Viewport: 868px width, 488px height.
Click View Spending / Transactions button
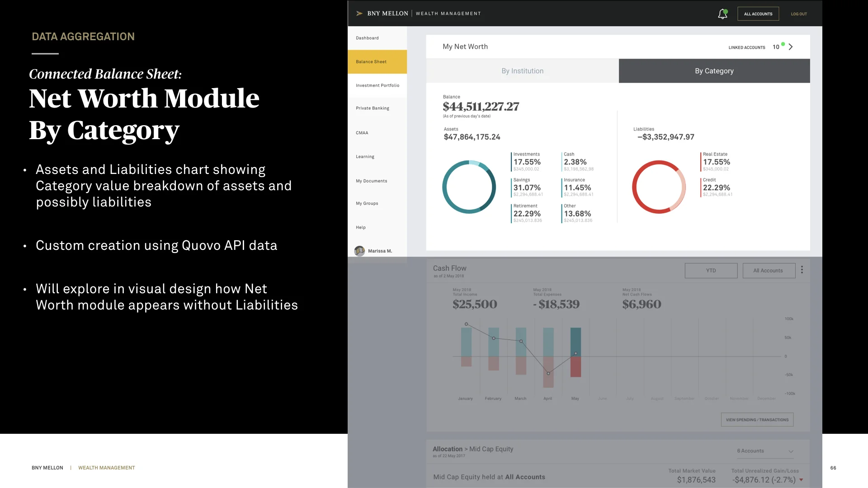pyautogui.click(x=757, y=420)
